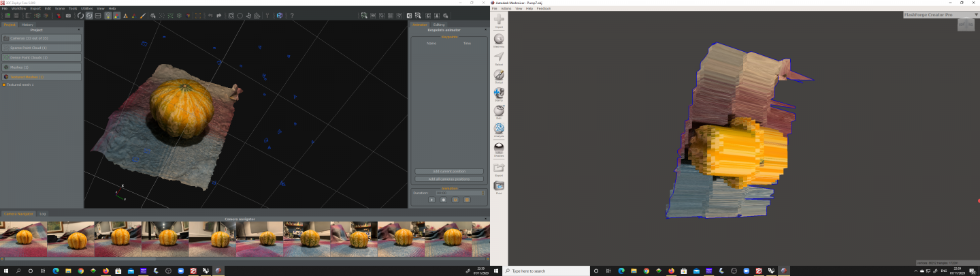This screenshot has width=980, height=276.
Task: Open the Meshmix tool in the sidebar
Action: (x=499, y=40)
